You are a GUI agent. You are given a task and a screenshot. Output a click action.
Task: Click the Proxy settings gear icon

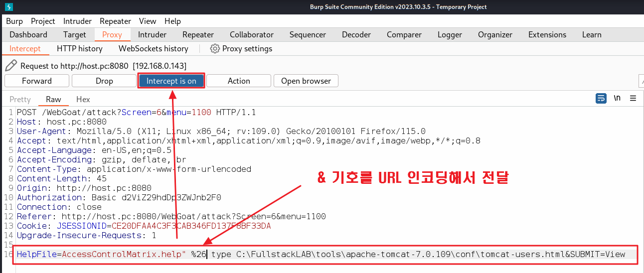pos(215,48)
